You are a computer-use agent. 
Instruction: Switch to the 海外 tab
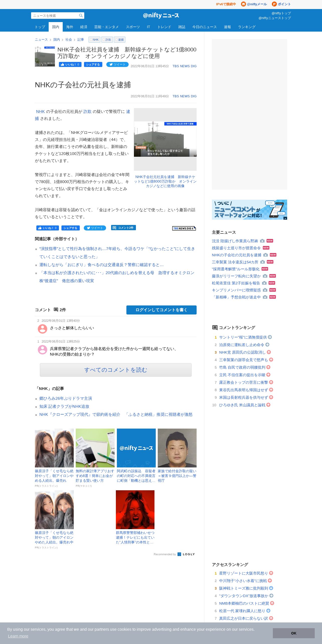[x=70, y=27]
